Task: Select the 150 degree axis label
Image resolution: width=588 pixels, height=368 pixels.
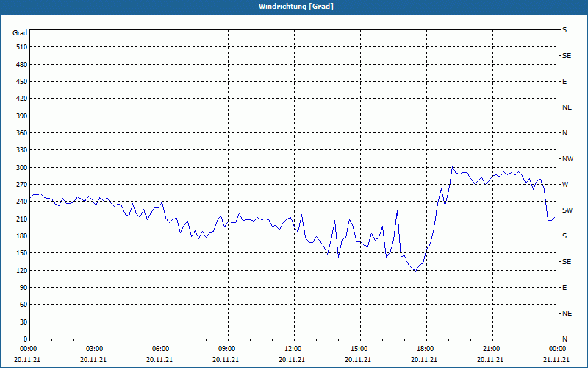Action: tap(23, 253)
